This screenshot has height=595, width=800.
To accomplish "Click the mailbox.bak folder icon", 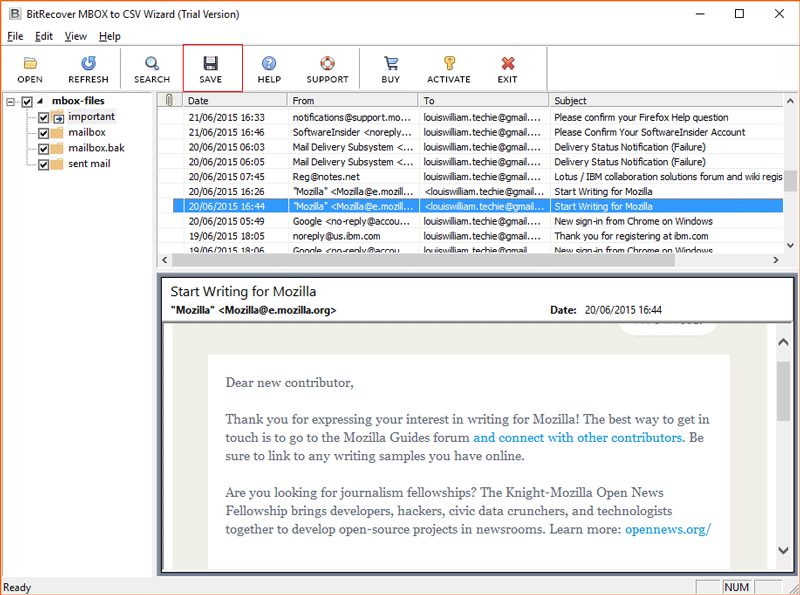I will pyautogui.click(x=57, y=148).
